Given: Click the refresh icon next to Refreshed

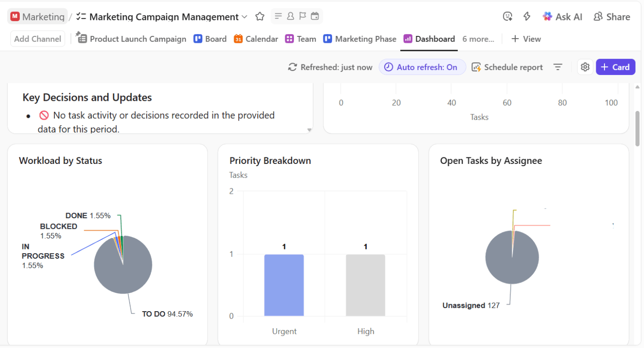Looking at the screenshot, I should tap(293, 67).
